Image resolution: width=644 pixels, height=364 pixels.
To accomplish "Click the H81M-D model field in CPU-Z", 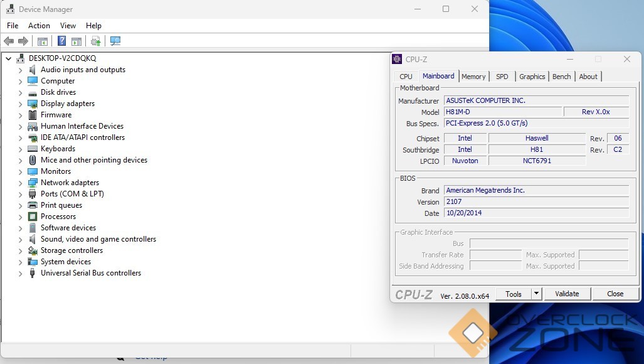I will pos(503,112).
